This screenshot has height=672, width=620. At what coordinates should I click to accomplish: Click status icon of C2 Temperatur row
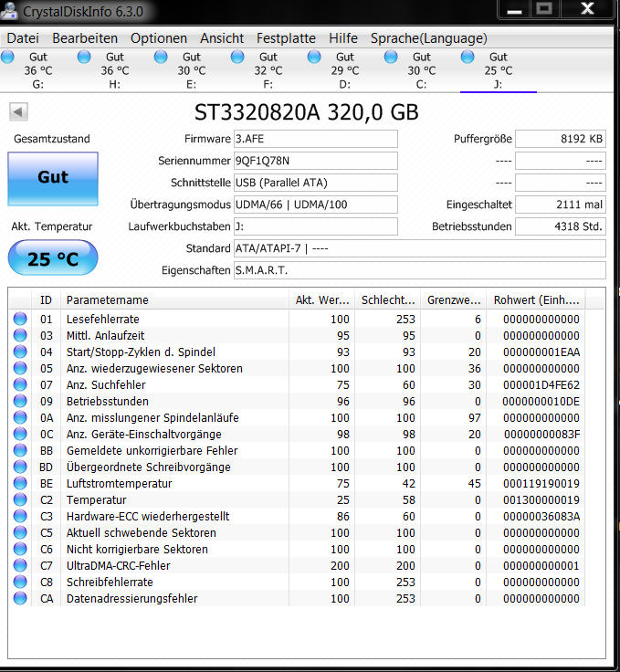[x=20, y=499]
